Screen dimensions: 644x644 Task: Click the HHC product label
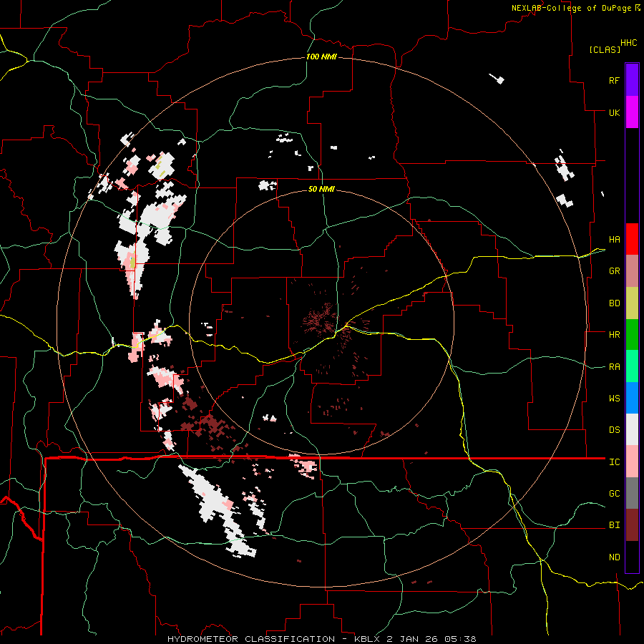(x=629, y=43)
